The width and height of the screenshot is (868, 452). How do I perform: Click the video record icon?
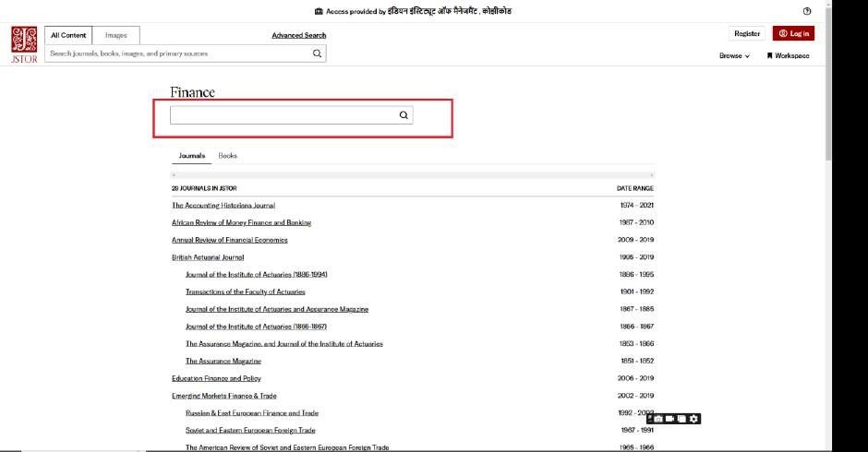click(669, 419)
